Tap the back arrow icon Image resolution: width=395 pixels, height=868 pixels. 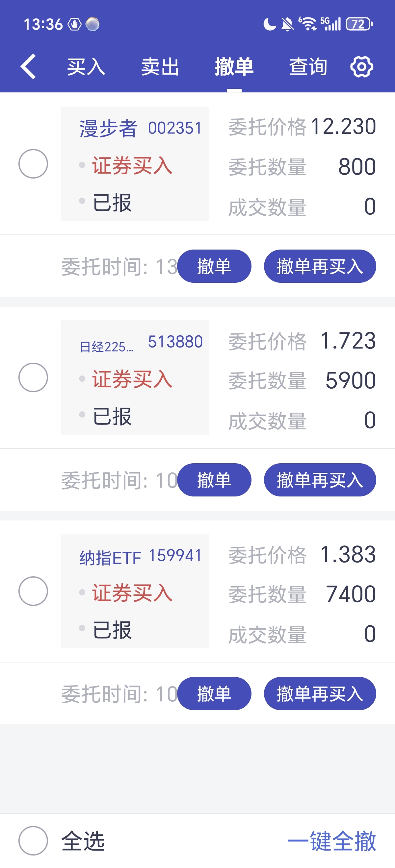(28, 66)
